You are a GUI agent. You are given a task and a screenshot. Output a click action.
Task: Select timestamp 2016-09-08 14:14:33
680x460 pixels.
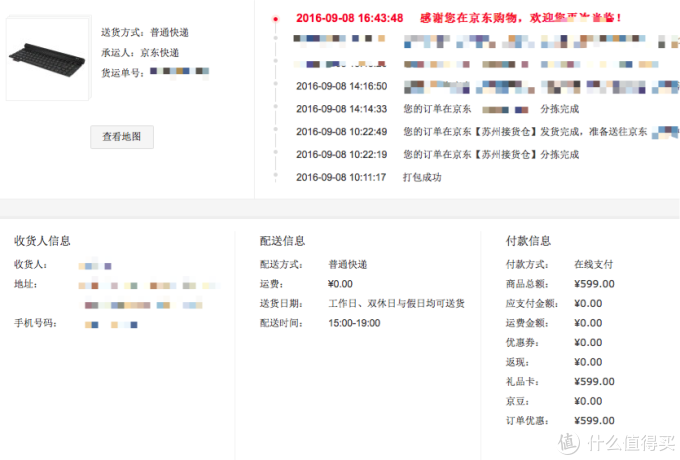coord(342,109)
